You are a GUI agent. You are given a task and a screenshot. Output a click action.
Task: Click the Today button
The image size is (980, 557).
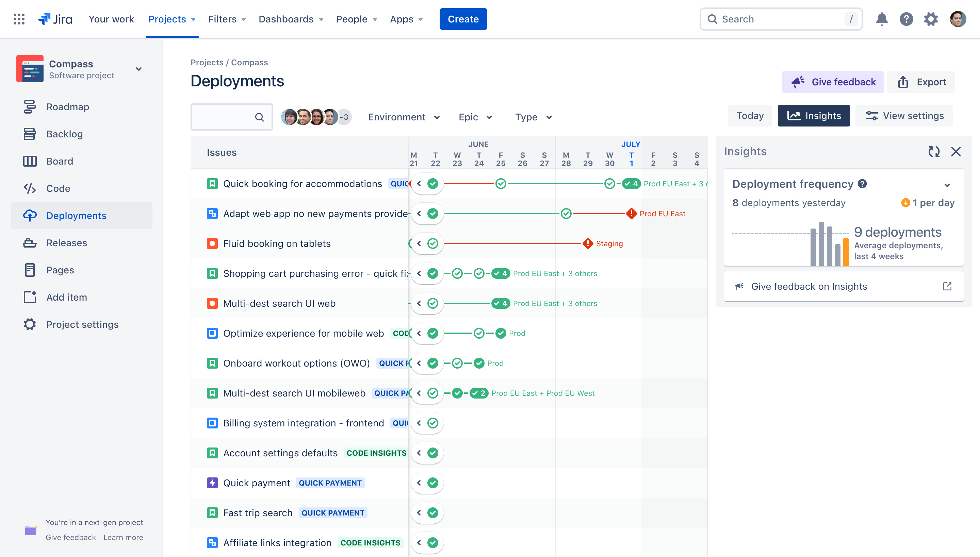point(750,116)
